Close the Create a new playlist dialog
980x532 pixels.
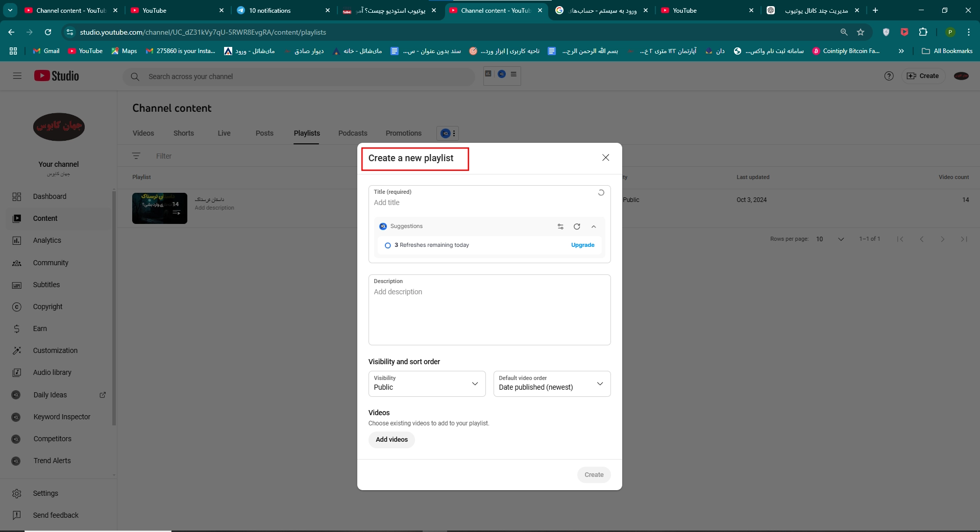pyautogui.click(x=605, y=158)
